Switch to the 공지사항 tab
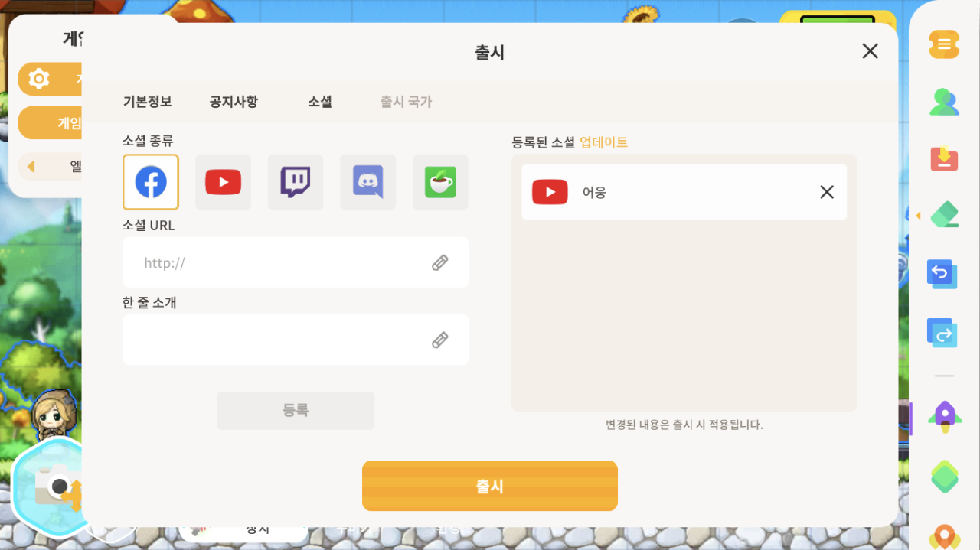This screenshot has height=550, width=980. point(234,102)
